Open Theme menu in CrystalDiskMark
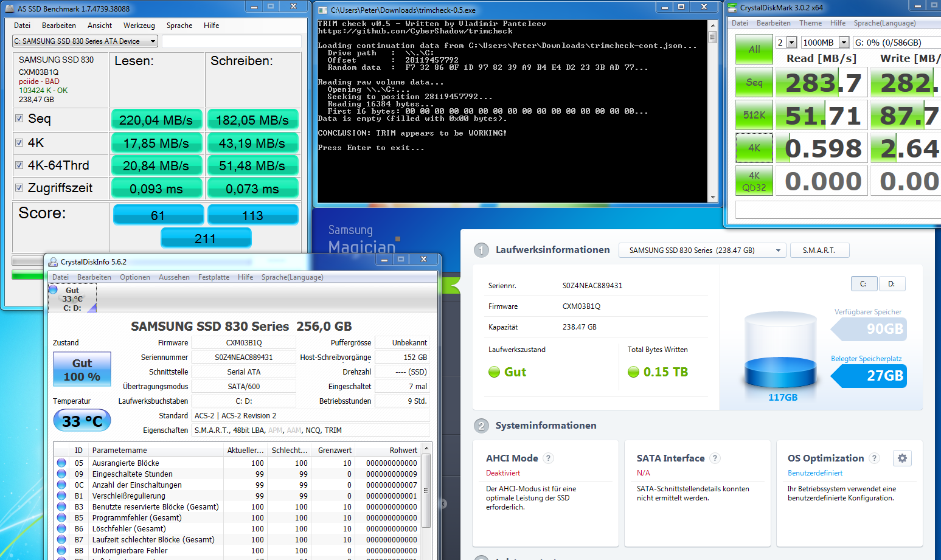Screen dimensions: 941x560 810,23
